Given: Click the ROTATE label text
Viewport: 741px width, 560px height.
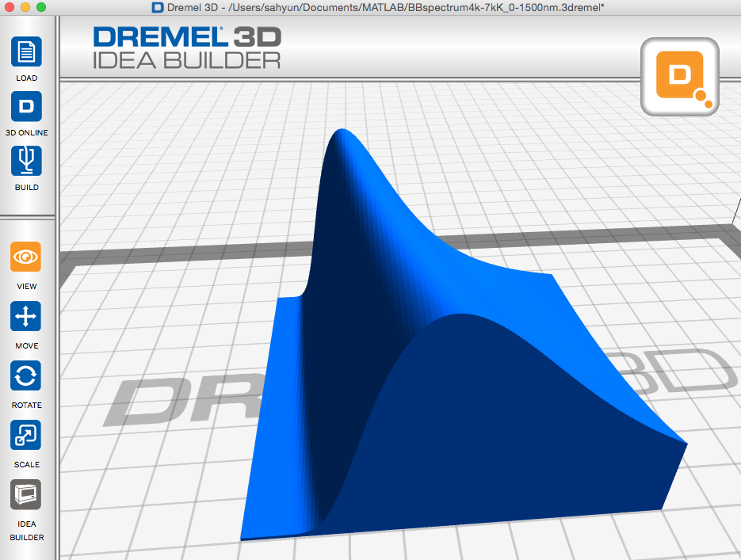Looking at the screenshot, I should click(x=26, y=406).
